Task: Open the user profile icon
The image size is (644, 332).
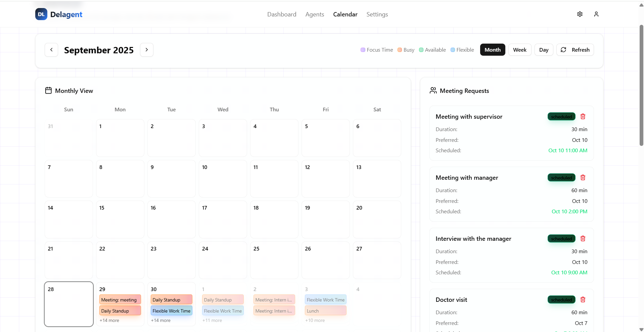Action: (596, 14)
